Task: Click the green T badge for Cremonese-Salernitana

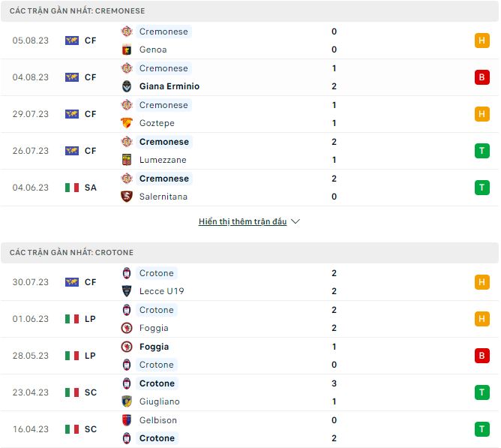Action: (x=481, y=188)
